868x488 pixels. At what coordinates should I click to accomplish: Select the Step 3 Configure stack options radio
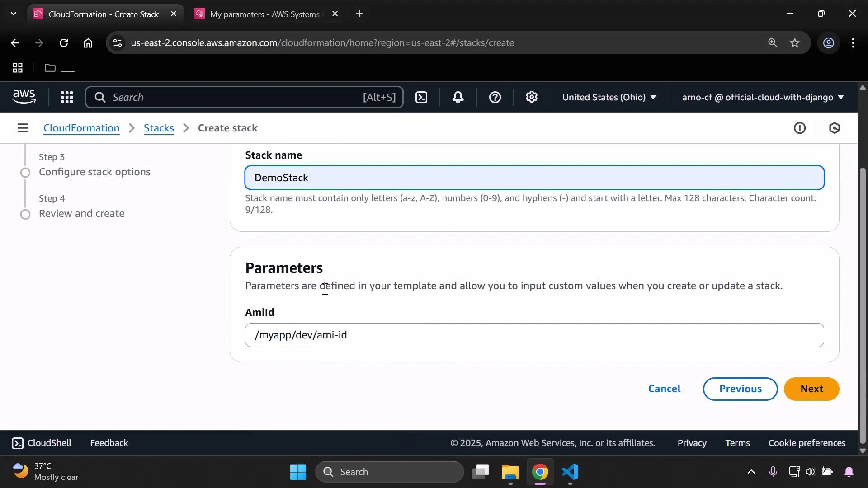coord(26,173)
